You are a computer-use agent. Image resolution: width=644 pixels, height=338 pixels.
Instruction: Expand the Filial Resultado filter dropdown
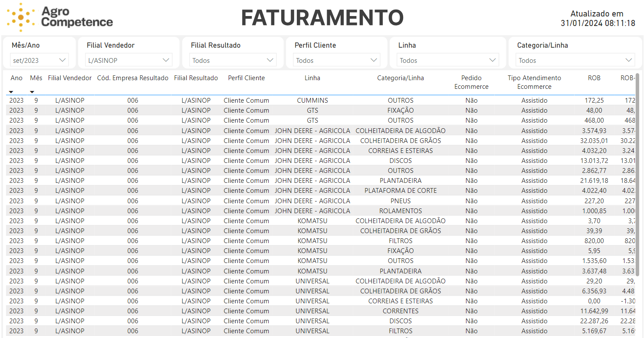(233, 60)
